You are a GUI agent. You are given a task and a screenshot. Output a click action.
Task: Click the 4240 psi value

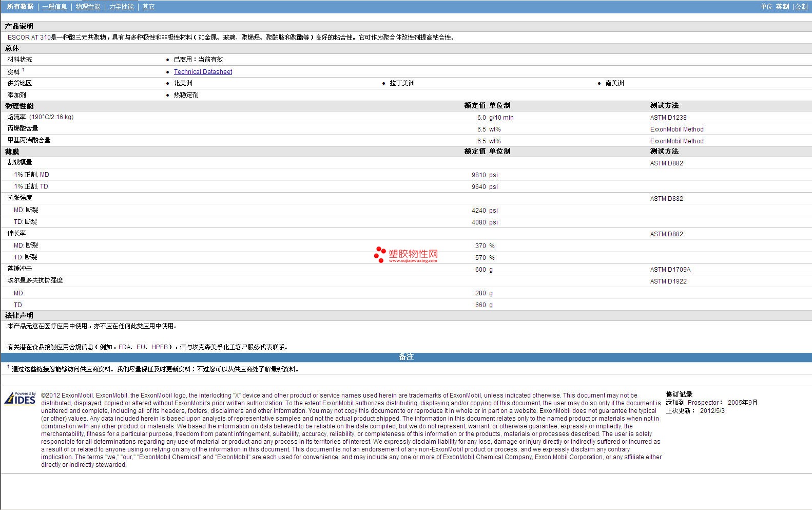click(485, 211)
